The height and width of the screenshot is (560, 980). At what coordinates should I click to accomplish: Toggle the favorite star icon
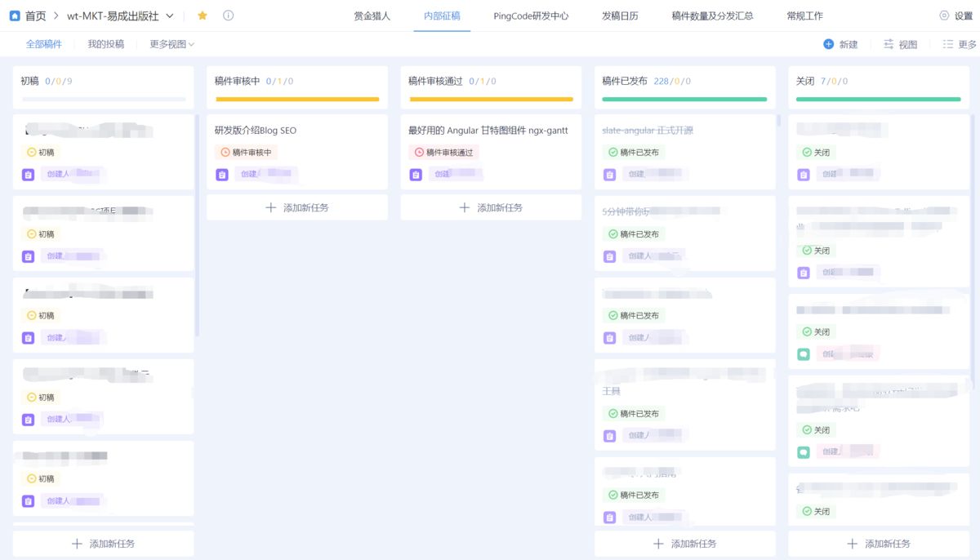[203, 16]
